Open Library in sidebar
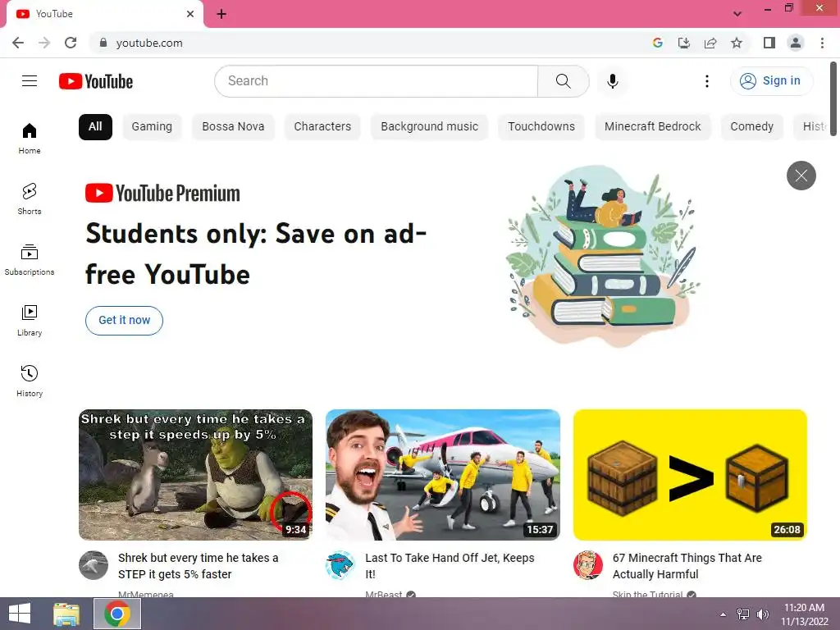 (x=30, y=320)
